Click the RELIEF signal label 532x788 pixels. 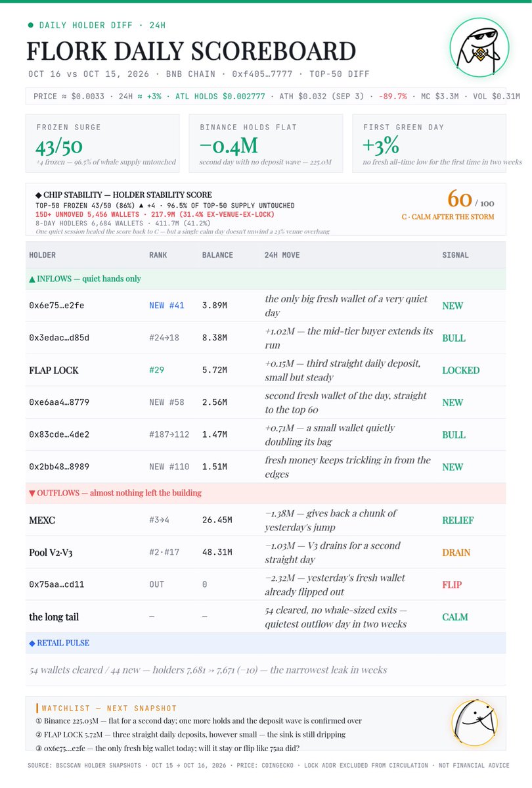458,520
